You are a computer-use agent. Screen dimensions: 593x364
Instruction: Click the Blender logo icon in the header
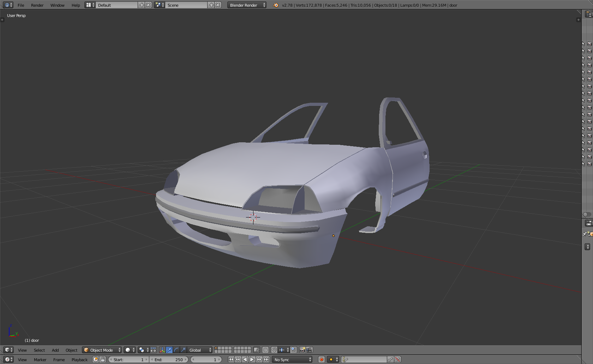pyautogui.click(x=276, y=5)
